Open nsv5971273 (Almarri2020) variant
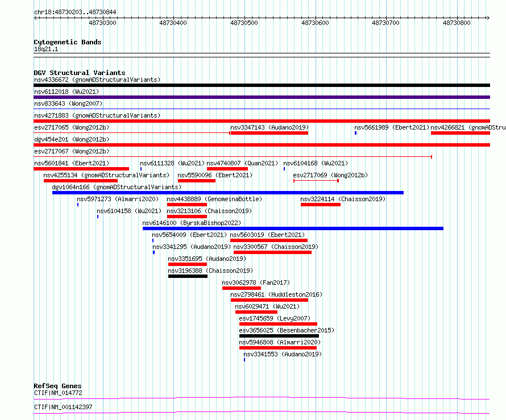The image size is (506, 420). 118,199
